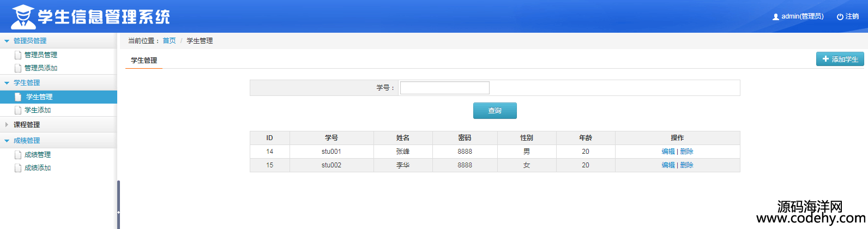Click the file icon beside 成绩管理 item
This screenshot has height=229, width=868.
tap(18, 155)
